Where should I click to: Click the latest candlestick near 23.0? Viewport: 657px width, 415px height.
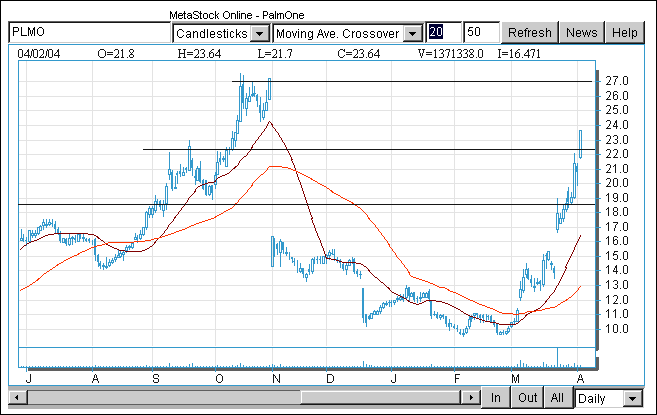click(580, 142)
